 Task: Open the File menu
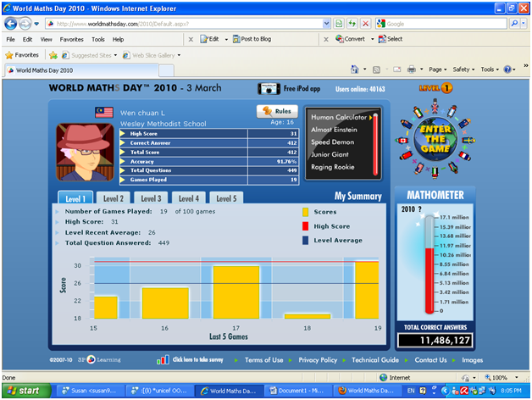click(10, 39)
